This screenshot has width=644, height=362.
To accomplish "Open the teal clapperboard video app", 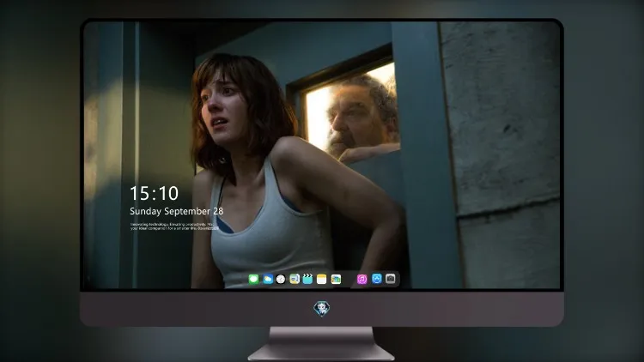I will pos(307,280).
